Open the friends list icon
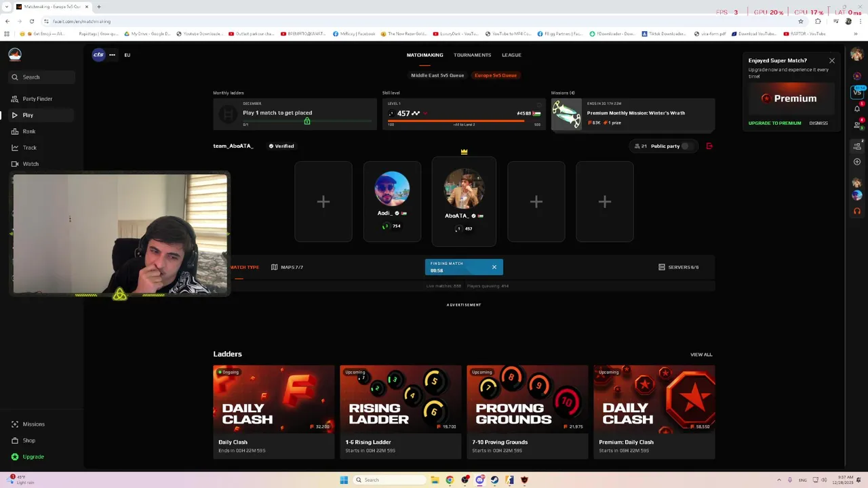 tap(857, 125)
